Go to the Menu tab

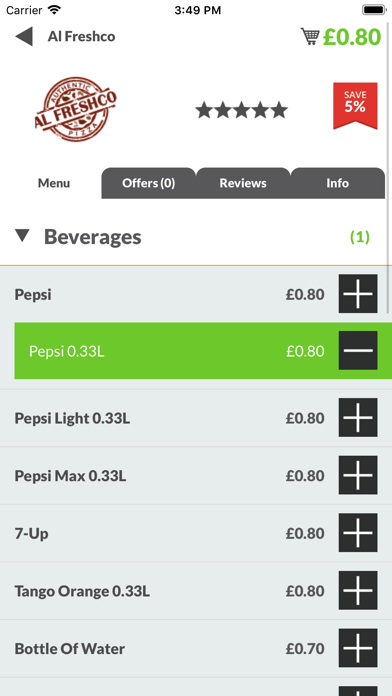[54, 183]
